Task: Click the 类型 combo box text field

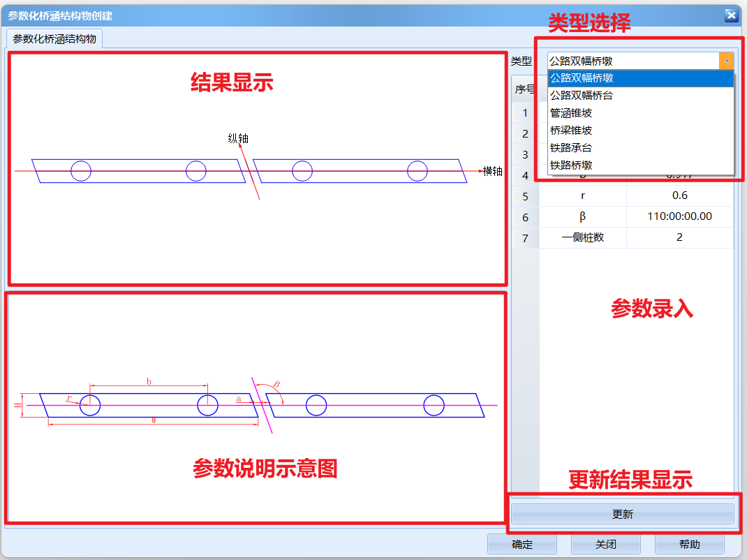Action: click(633, 61)
